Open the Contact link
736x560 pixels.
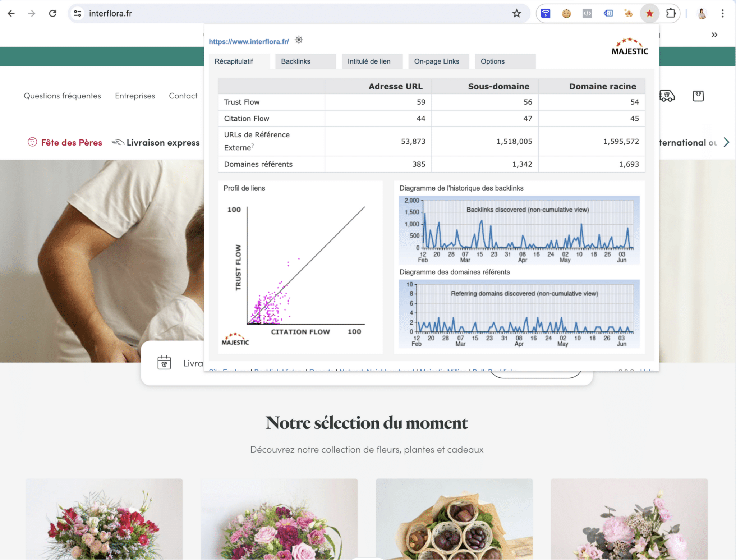click(x=183, y=96)
